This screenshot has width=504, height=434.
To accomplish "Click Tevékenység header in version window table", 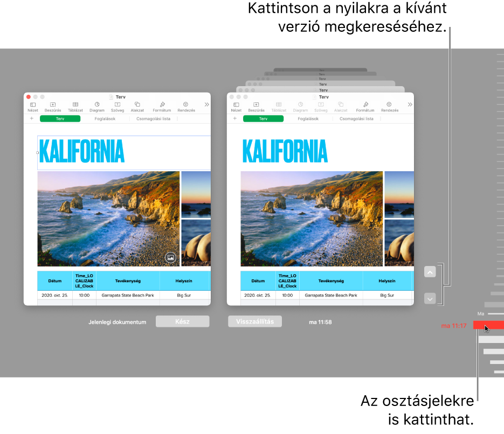I will coord(331,281).
